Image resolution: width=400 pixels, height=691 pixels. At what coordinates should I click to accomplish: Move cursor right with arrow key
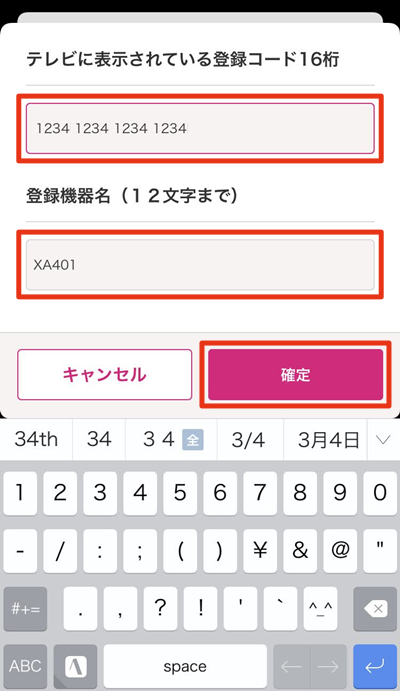pyautogui.click(x=328, y=666)
